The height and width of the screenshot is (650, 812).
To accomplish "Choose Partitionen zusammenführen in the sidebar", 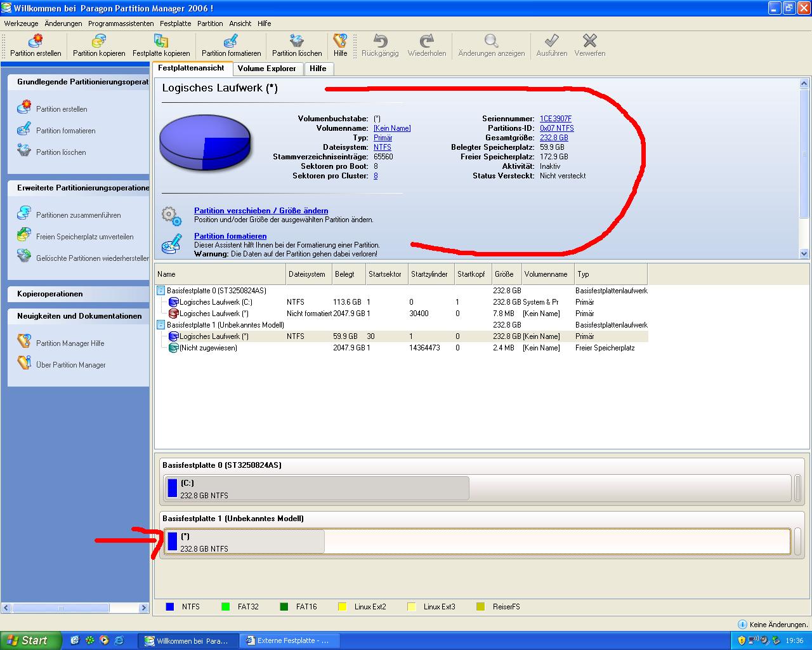I will pyautogui.click(x=78, y=215).
